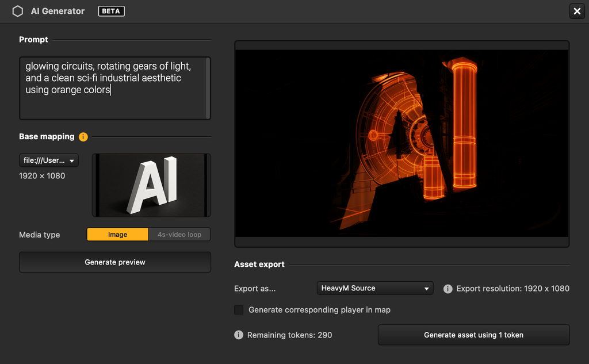Click the prompt field scrollbar
This screenshot has height=364, width=589.
(208, 89)
